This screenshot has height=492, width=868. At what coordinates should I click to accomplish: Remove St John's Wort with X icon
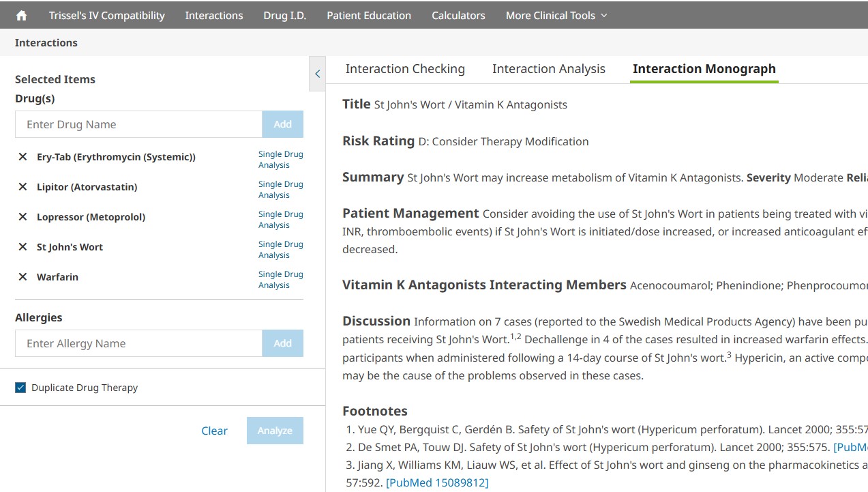pos(23,247)
